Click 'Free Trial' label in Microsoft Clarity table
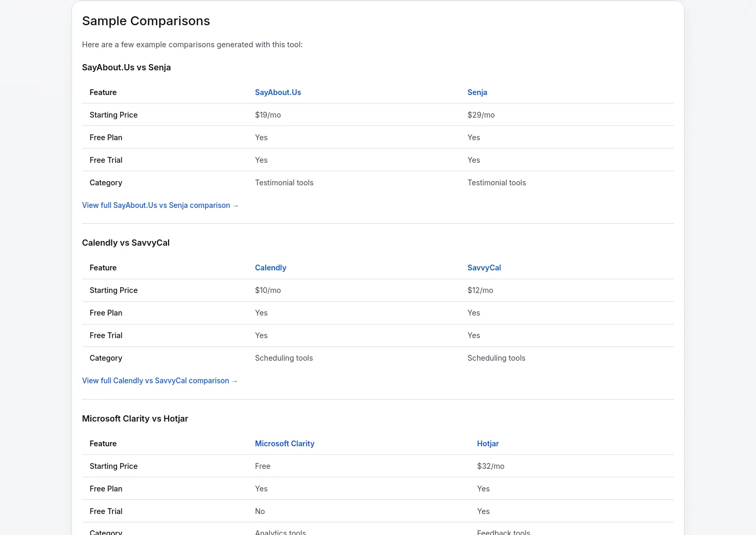Screen dimensions: 756x535 point(106,511)
